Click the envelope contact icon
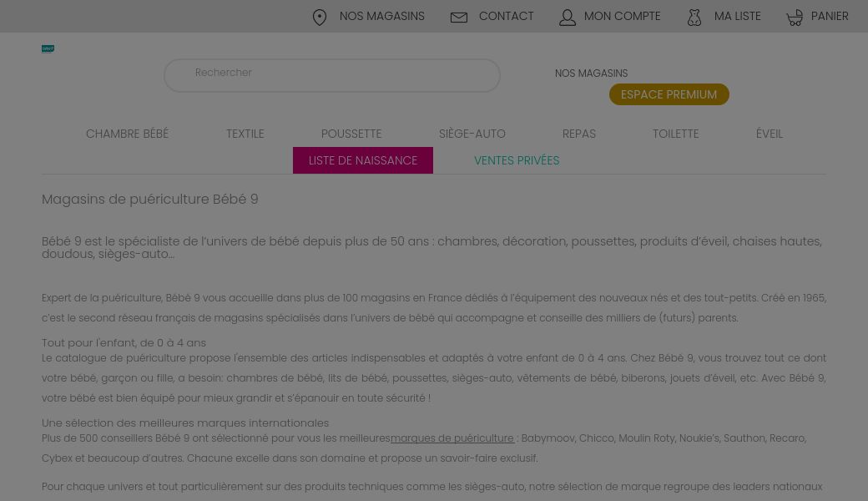 click(459, 18)
